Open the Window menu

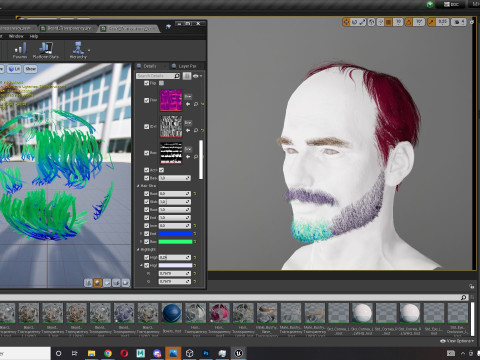16,36
